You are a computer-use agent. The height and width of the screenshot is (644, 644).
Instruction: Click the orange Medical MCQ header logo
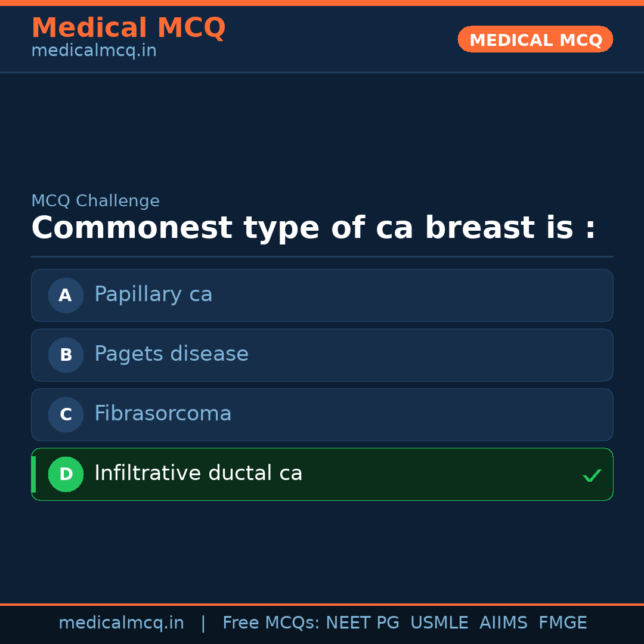pyautogui.click(x=128, y=27)
